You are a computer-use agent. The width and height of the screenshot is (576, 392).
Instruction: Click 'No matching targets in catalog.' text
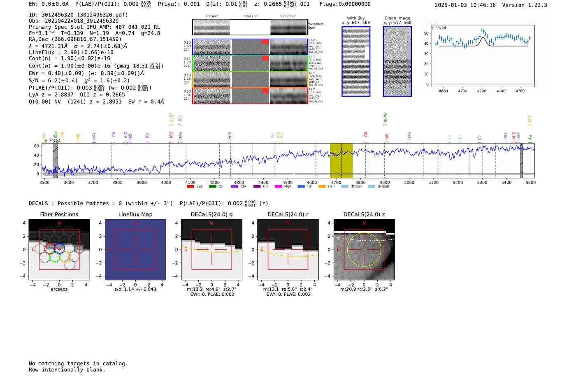tap(78, 364)
